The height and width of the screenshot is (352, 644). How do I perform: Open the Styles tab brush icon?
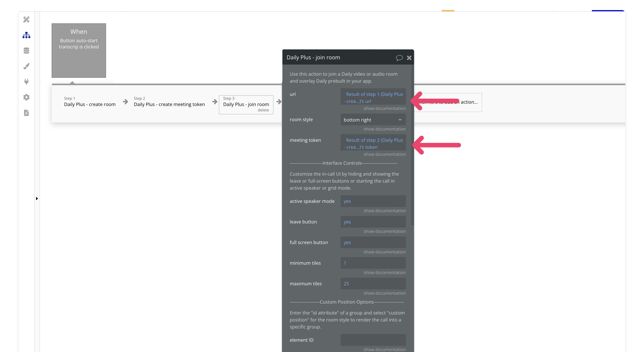[26, 66]
